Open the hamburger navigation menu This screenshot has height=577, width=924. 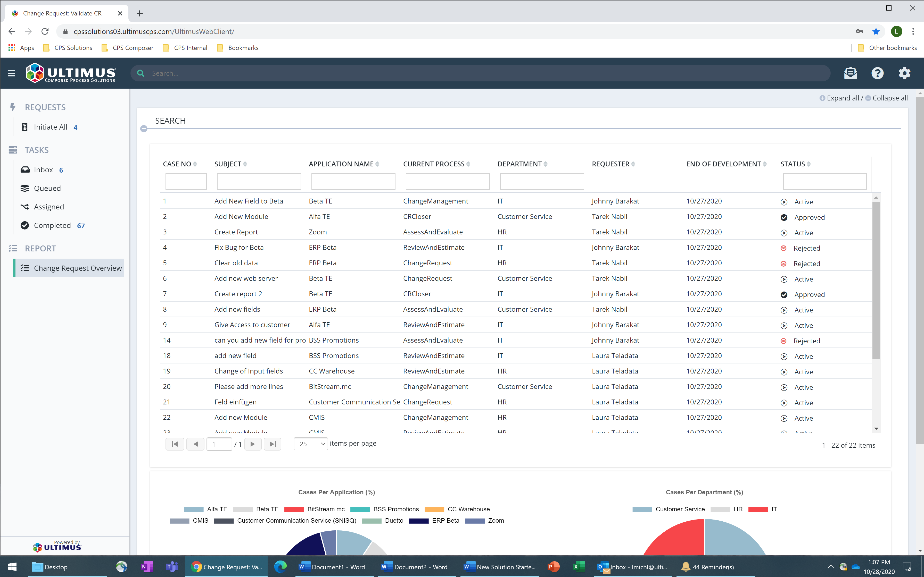[11, 73]
